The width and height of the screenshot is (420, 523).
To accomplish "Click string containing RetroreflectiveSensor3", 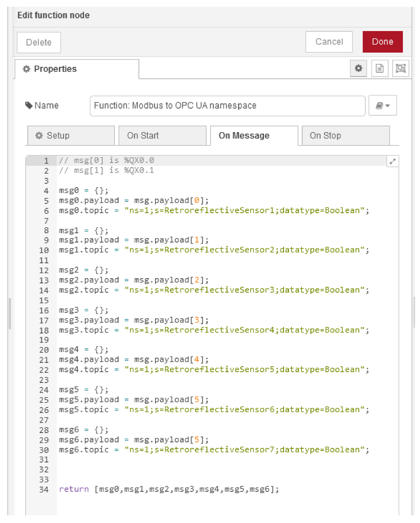I will tap(244, 290).
